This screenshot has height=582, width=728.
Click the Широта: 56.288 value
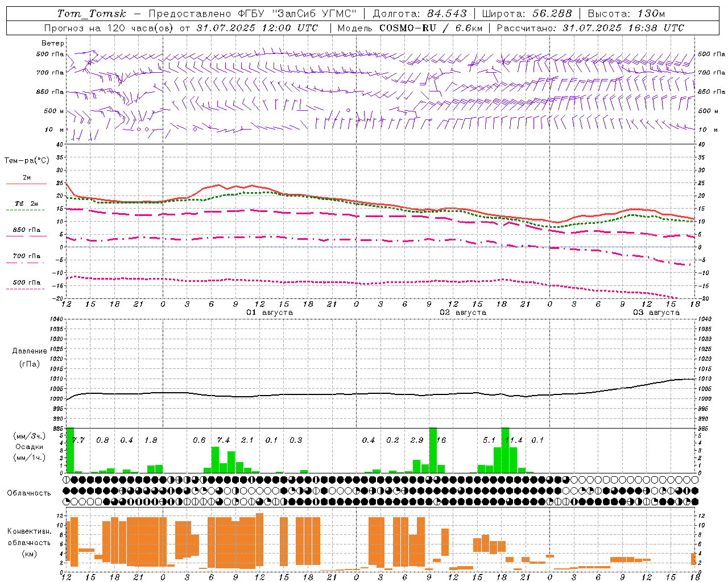click(527, 14)
